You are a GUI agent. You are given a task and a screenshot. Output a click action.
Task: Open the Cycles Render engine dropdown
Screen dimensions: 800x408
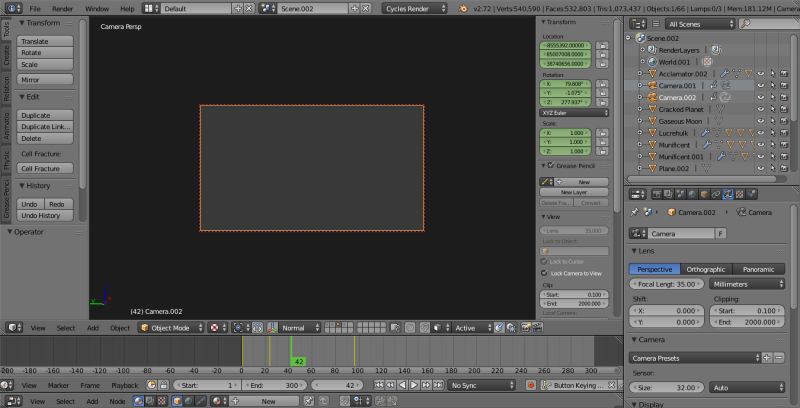pyautogui.click(x=414, y=9)
